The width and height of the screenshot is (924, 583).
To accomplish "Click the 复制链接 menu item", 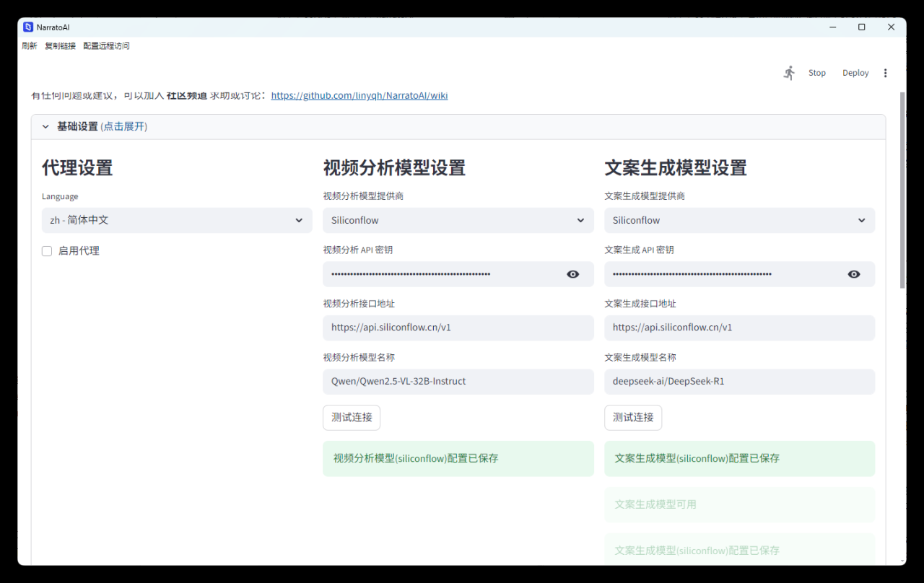I will (x=60, y=45).
